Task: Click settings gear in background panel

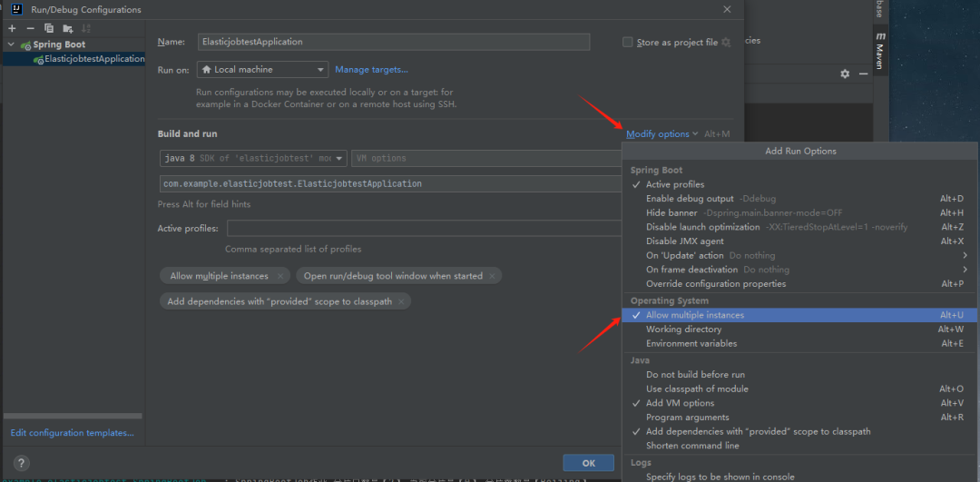Action: tap(845, 74)
